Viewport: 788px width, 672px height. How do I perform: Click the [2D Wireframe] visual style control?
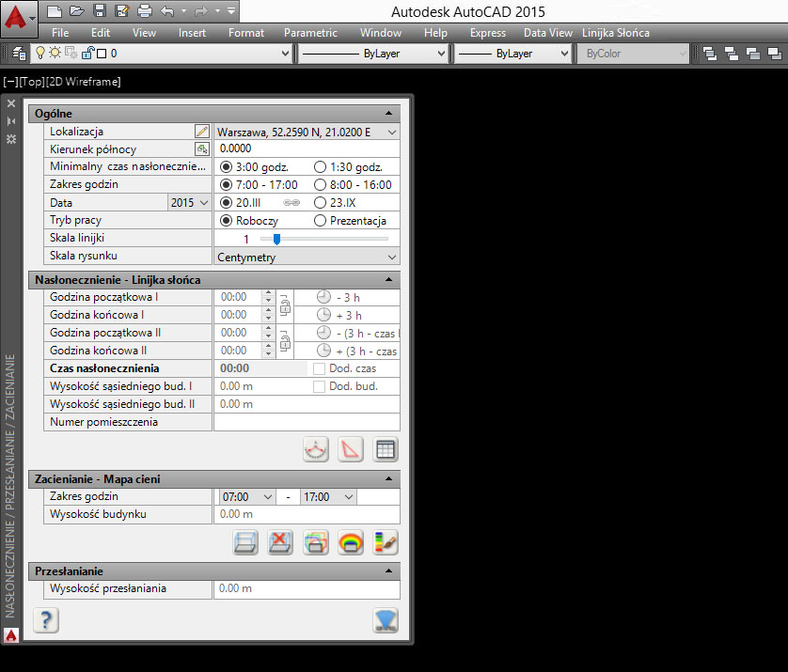(x=84, y=82)
